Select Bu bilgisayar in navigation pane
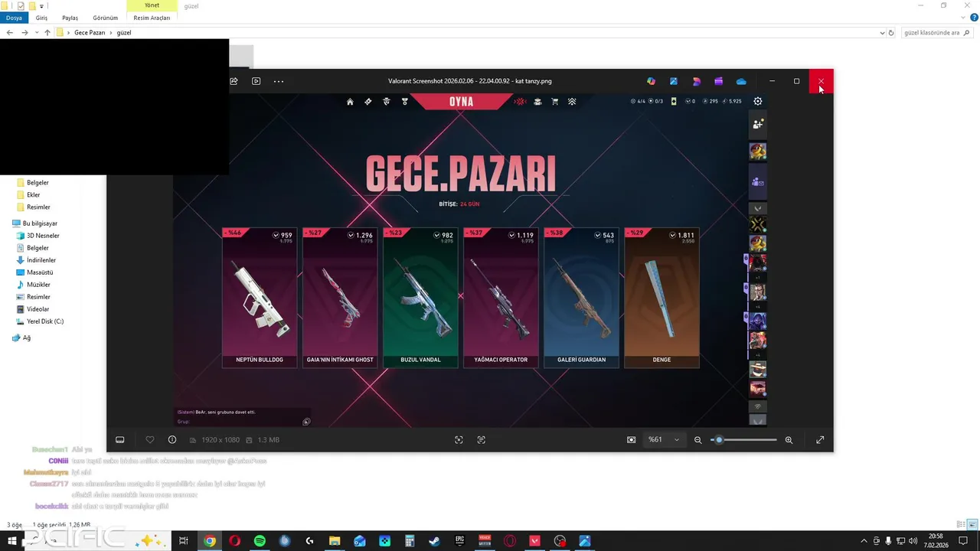This screenshot has width=980, height=551. point(35,223)
